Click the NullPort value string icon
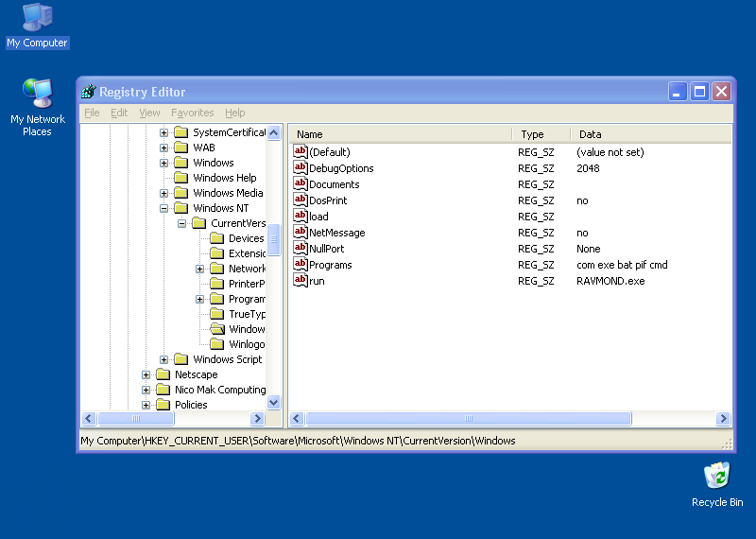 pyautogui.click(x=301, y=249)
